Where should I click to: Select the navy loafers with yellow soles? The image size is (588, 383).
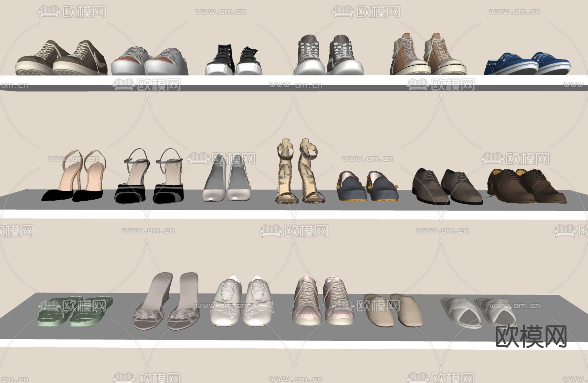pos(368,186)
